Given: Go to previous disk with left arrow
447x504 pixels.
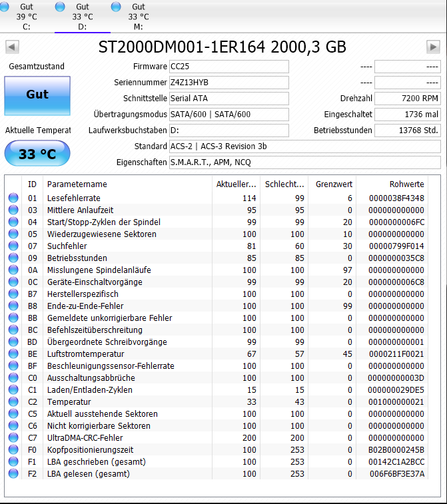Looking at the screenshot, I should [12, 47].
